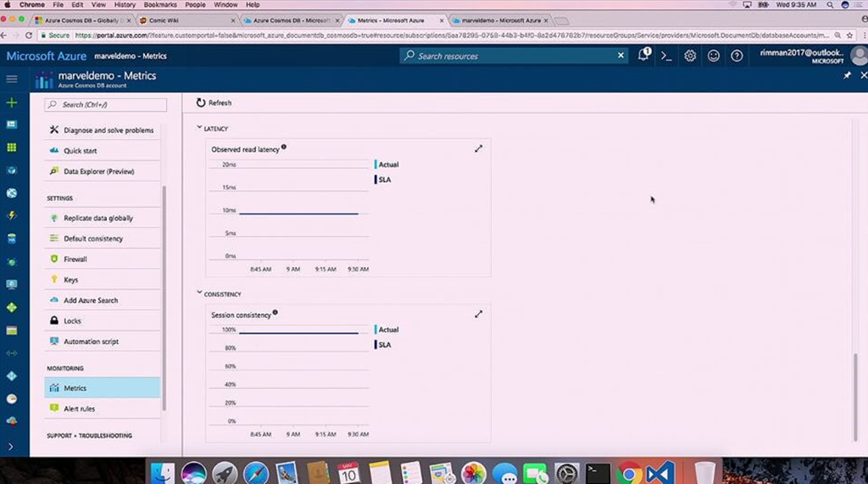Expand the Observed read latency chart
The width and height of the screenshot is (868, 484).
tap(478, 148)
